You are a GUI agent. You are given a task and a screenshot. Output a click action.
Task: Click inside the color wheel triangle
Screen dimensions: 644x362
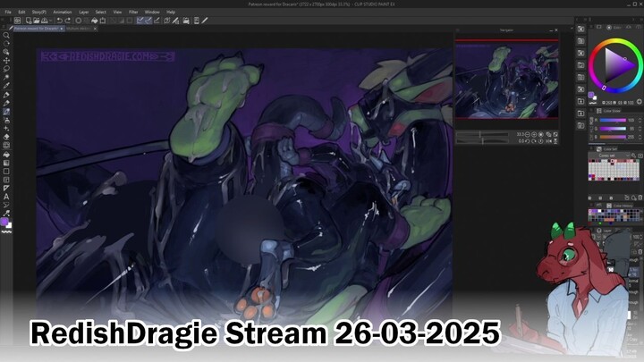tap(618, 65)
